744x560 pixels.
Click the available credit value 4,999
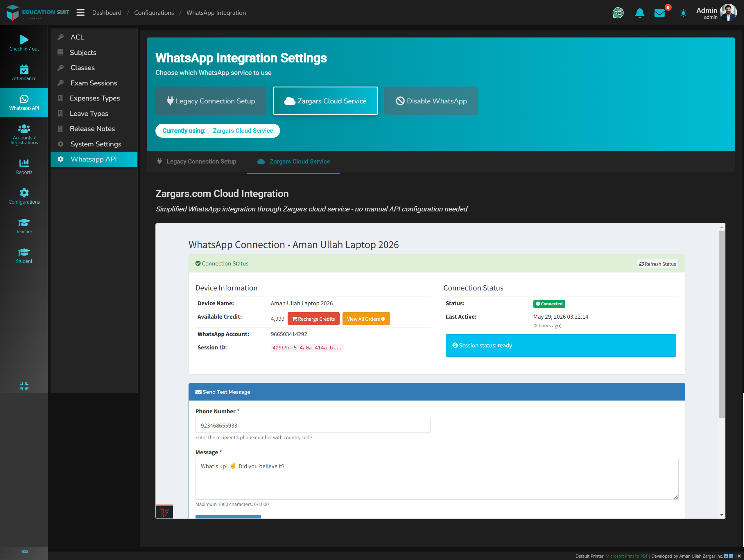pyautogui.click(x=277, y=319)
